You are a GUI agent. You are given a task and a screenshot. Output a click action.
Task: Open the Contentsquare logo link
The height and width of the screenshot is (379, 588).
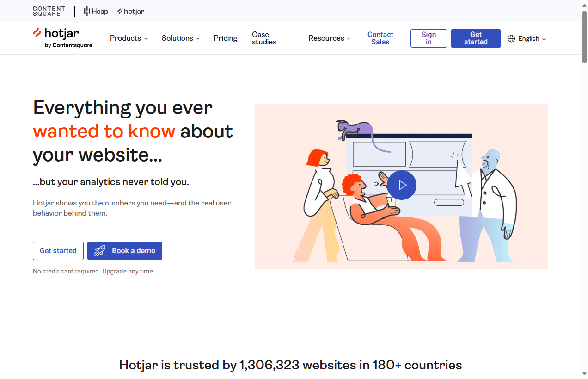coord(49,11)
